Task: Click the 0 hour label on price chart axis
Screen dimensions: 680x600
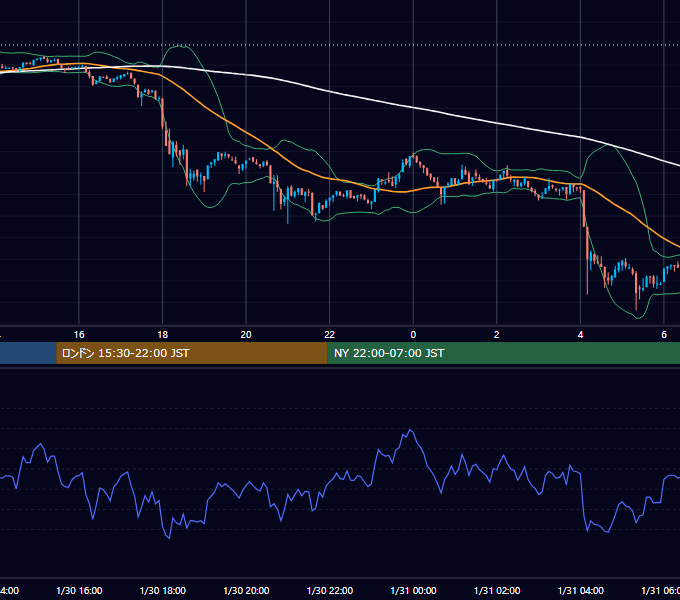Action: pos(413,335)
